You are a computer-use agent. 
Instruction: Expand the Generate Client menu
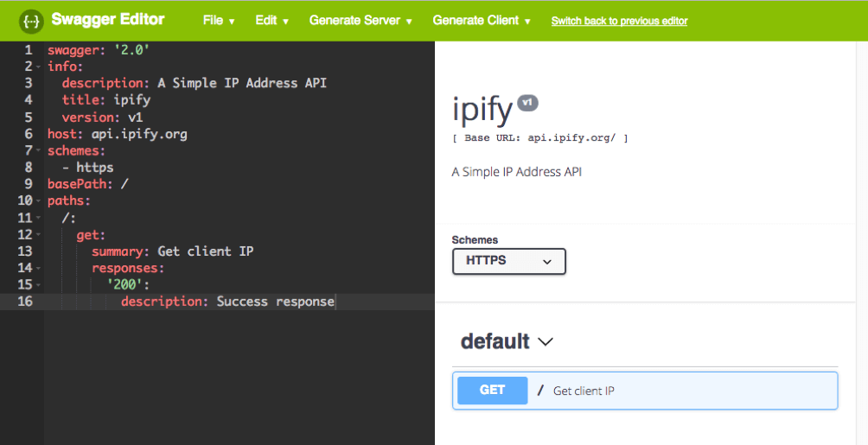click(x=482, y=21)
